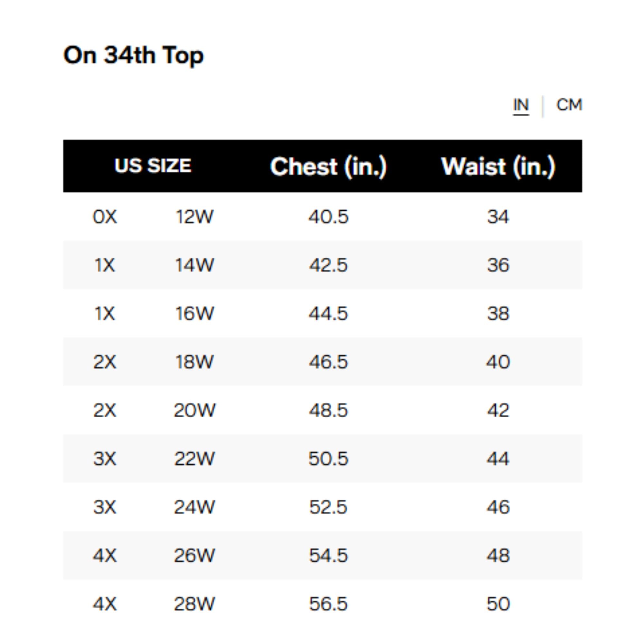This screenshot has width=644, height=644.
Task: Click the 40.5 chest measurement
Action: point(328,217)
